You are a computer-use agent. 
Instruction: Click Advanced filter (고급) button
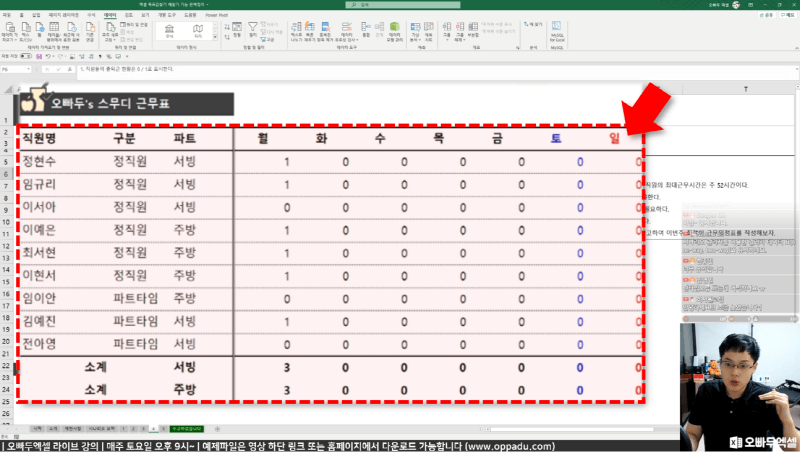[x=268, y=39]
